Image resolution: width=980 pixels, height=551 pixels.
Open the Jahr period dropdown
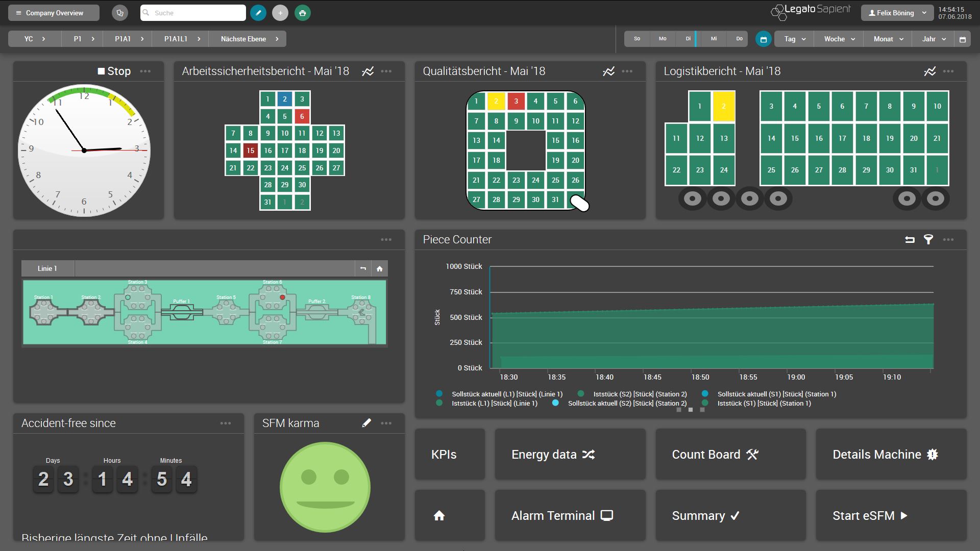click(934, 39)
